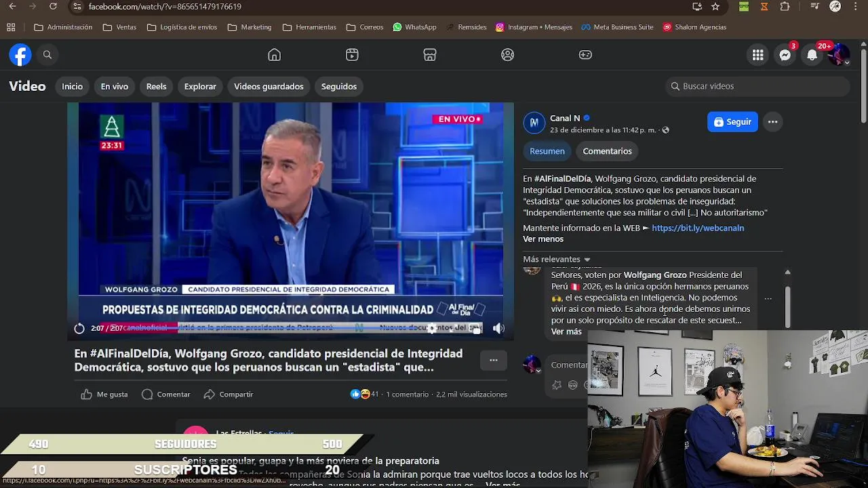Open Logística de envíos bookmark folder

(182, 27)
